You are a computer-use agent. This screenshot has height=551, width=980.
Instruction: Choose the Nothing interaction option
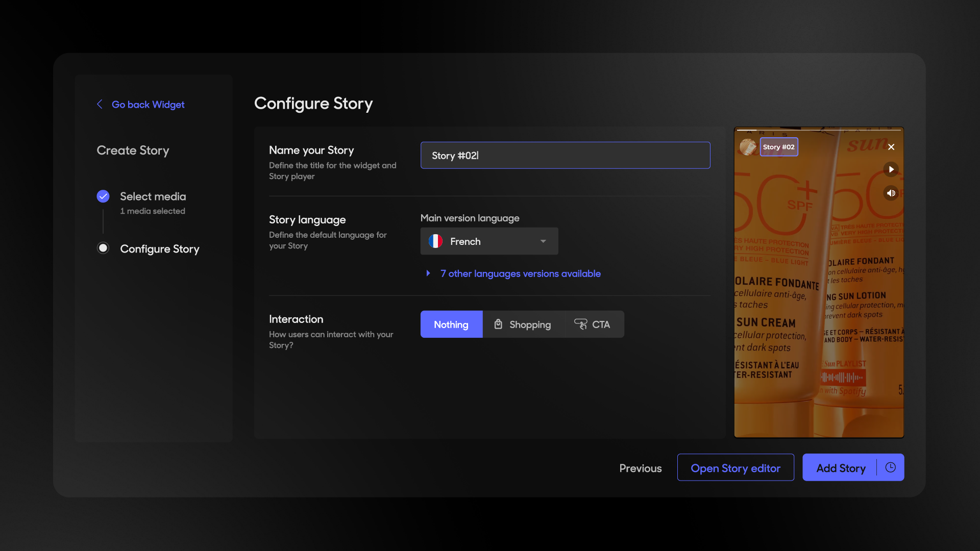pyautogui.click(x=451, y=324)
